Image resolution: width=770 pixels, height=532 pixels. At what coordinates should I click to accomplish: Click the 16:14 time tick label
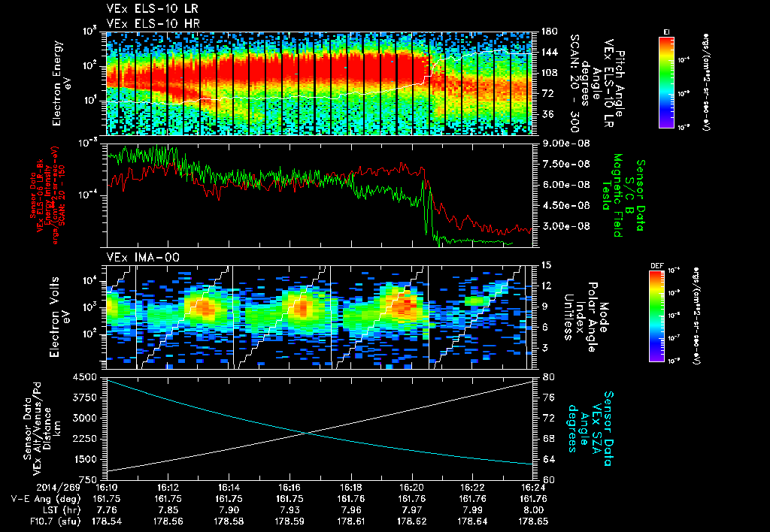coord(229,488)
